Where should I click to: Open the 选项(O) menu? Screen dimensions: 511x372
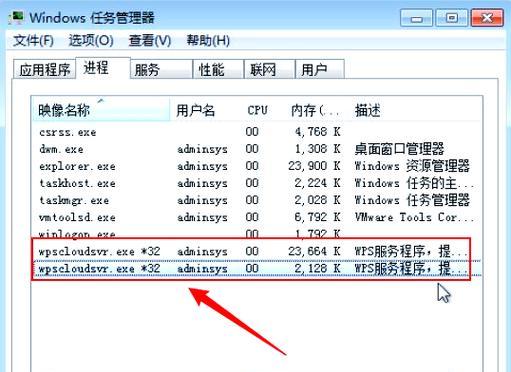point(91,41)
